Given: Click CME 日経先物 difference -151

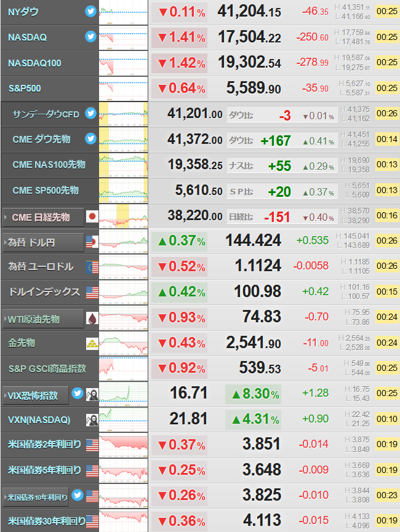Looking at the screenshot, I should click(x=277, y=217).
